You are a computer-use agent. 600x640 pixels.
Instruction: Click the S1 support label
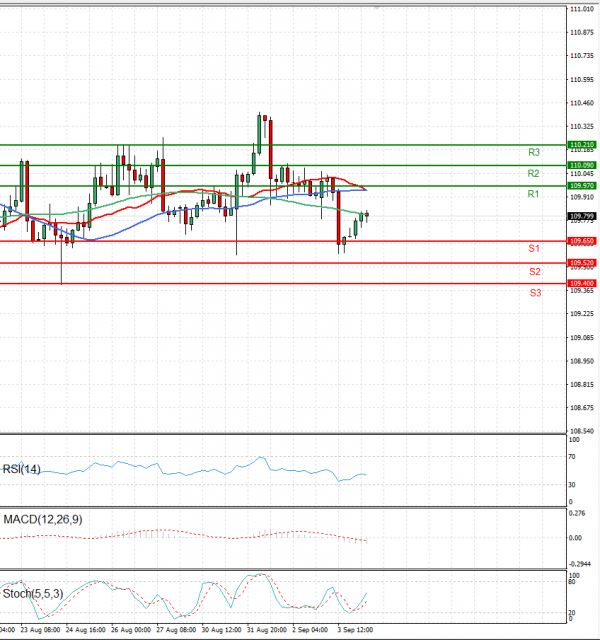[534, 249]
